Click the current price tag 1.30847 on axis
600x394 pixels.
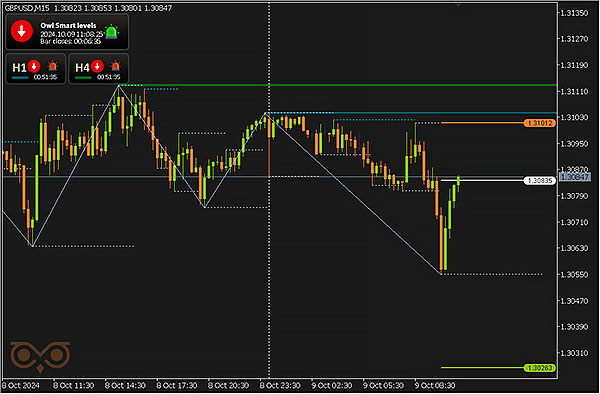pyautogui.click(x=575, y=177)
